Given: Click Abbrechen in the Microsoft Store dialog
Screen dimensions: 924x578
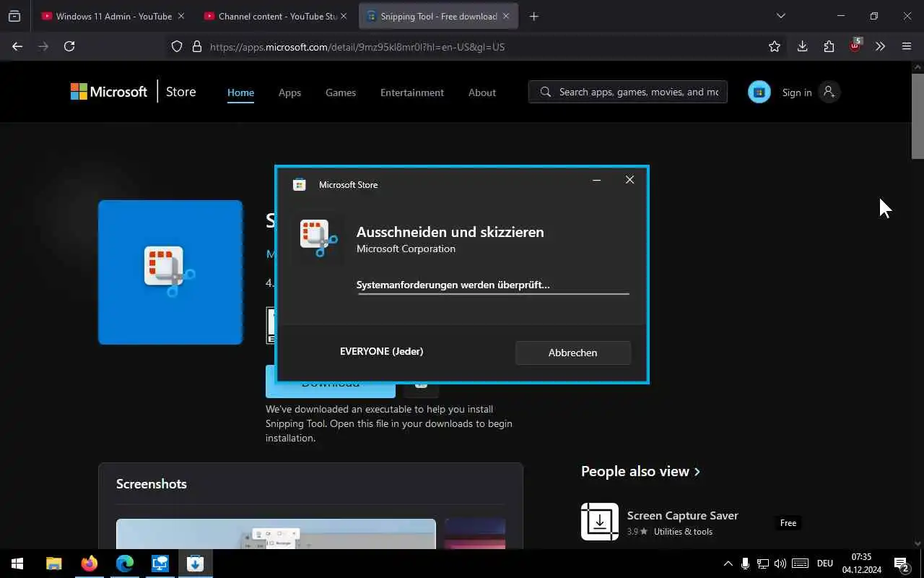Looking at the screenshot, I should coord(572,353).
